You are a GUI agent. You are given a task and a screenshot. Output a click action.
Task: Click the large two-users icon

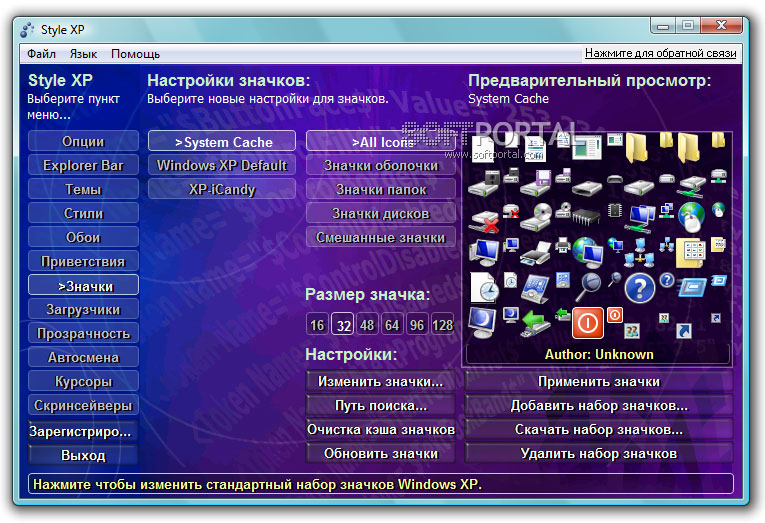(x=632, y=331)
